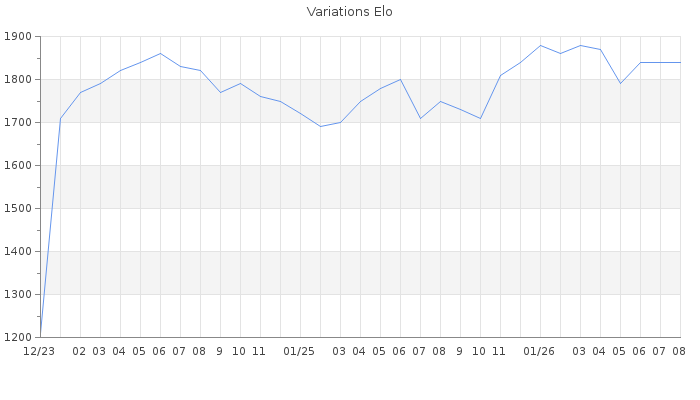The image size is (700, 400).
Task: Click the Variations Elo chart title
Action: pyautogui.click(x=350, y=12)
